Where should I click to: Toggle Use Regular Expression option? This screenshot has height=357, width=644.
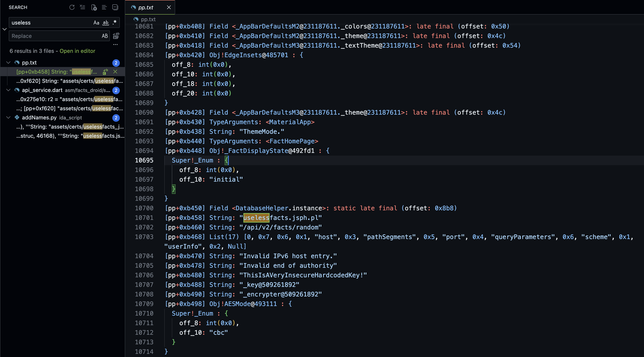coord(114,22)
